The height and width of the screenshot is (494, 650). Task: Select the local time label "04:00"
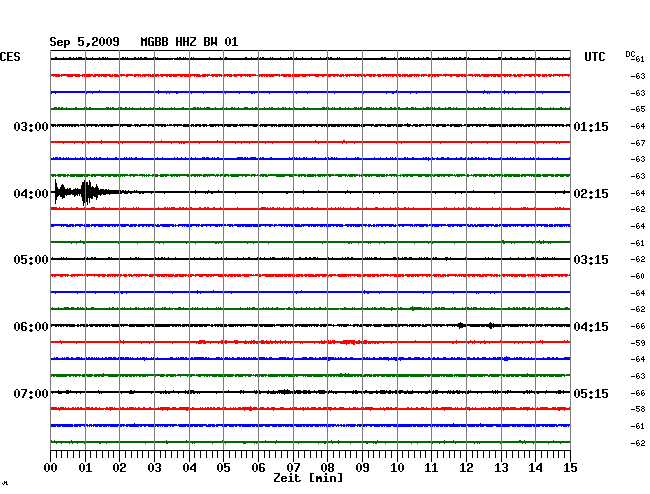pos(31,194)
